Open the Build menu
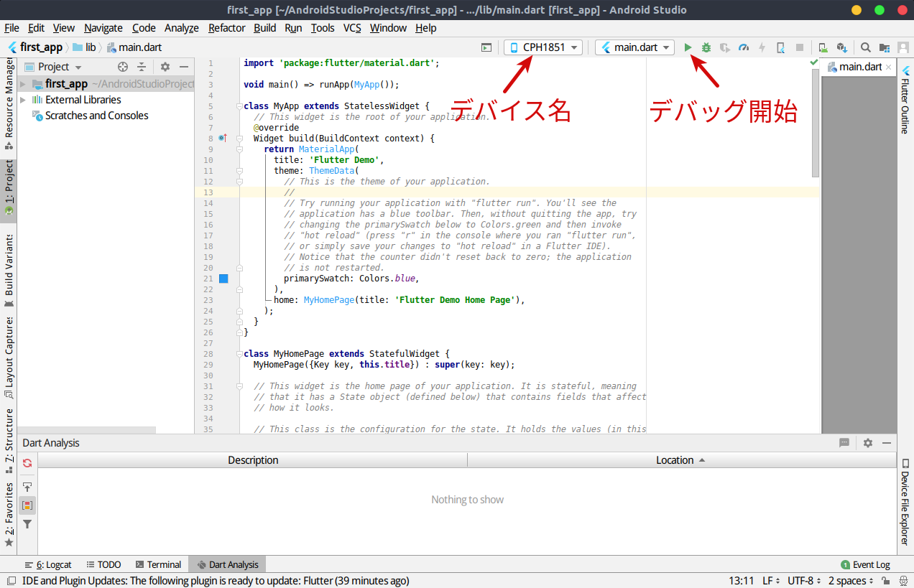914x588 pixels. [265, 28]
